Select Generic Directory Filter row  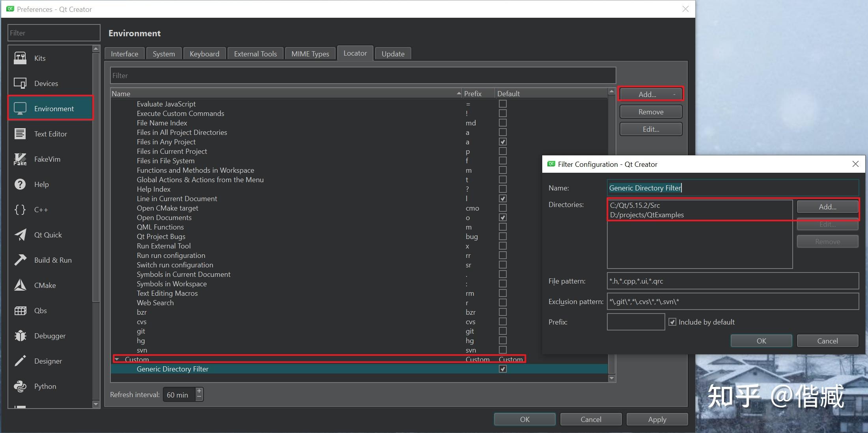(x=359, y=369)
